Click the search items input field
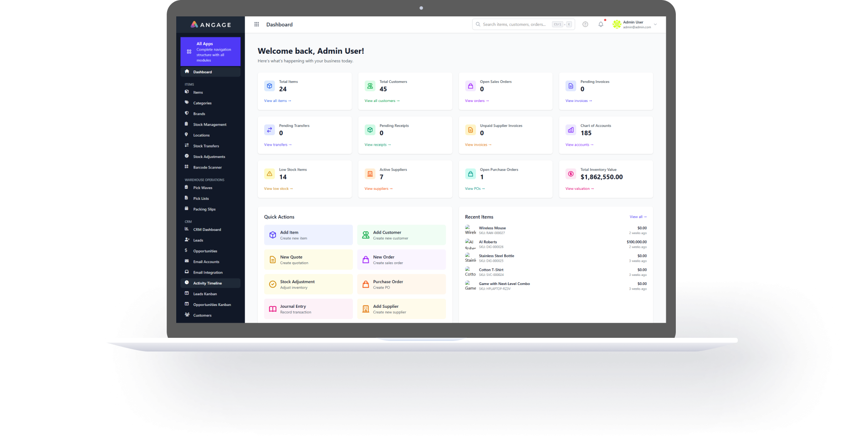Viewport: 868px width, 443px height. tap(514, 25)
